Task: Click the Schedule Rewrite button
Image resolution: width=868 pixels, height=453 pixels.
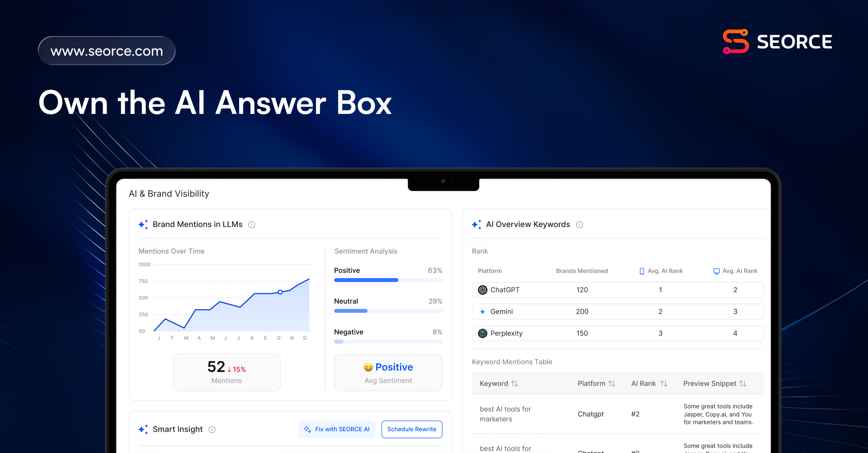Action: [x=411, y=429]
